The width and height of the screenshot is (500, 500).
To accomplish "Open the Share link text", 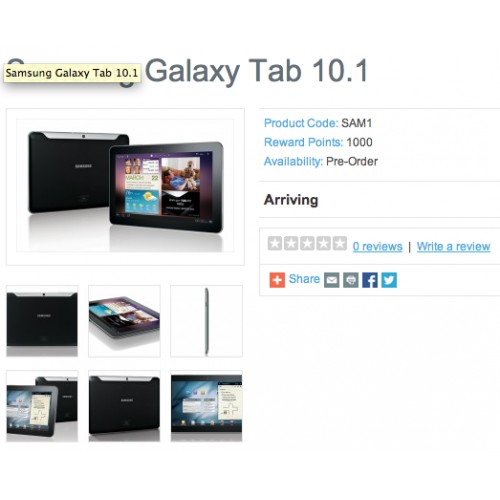I will point(304,279).
